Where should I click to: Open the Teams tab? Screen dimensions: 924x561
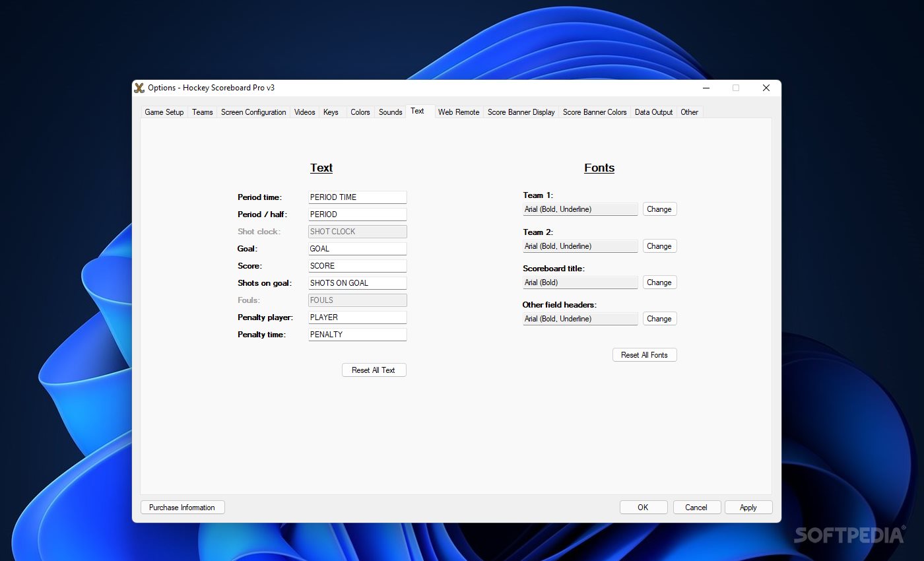click(x=203, y=112)
